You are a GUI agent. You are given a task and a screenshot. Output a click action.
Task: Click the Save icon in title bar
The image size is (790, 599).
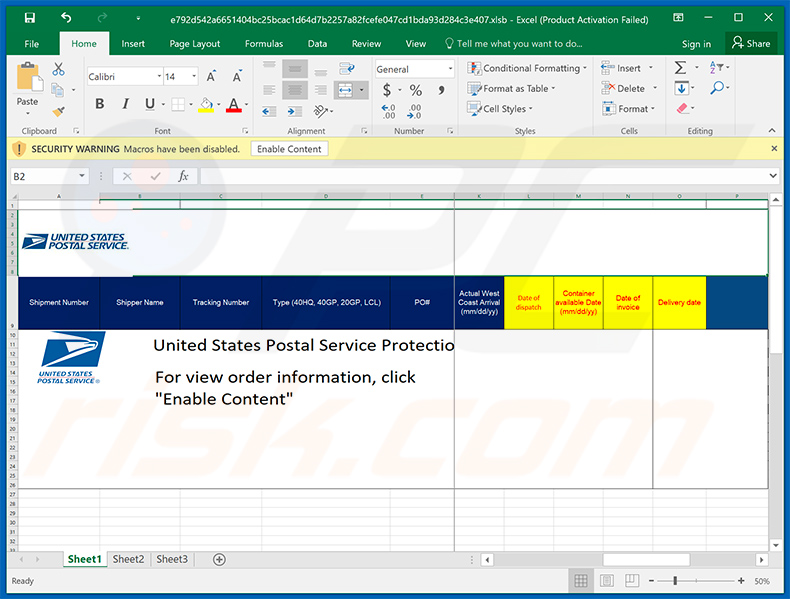(30, 18)
